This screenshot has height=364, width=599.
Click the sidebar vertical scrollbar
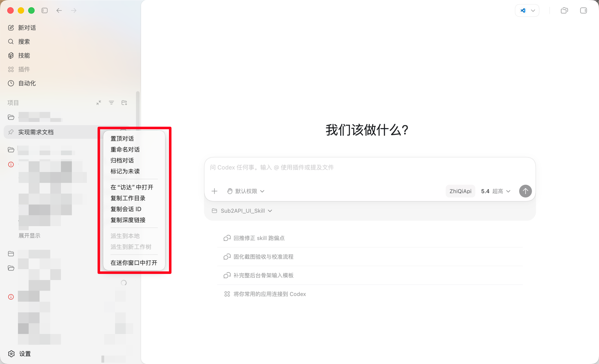pos(138,109)
